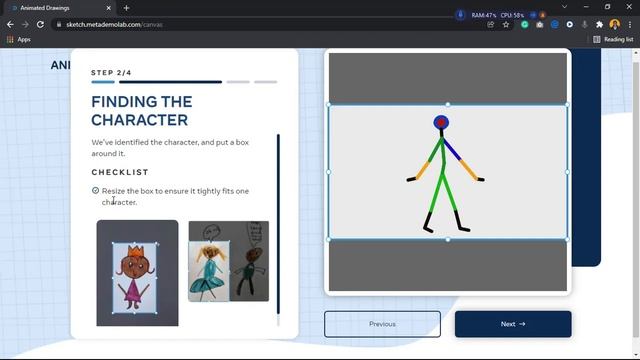Click the stick figure's head
The image size is (640, 360).
pos(441,122)
